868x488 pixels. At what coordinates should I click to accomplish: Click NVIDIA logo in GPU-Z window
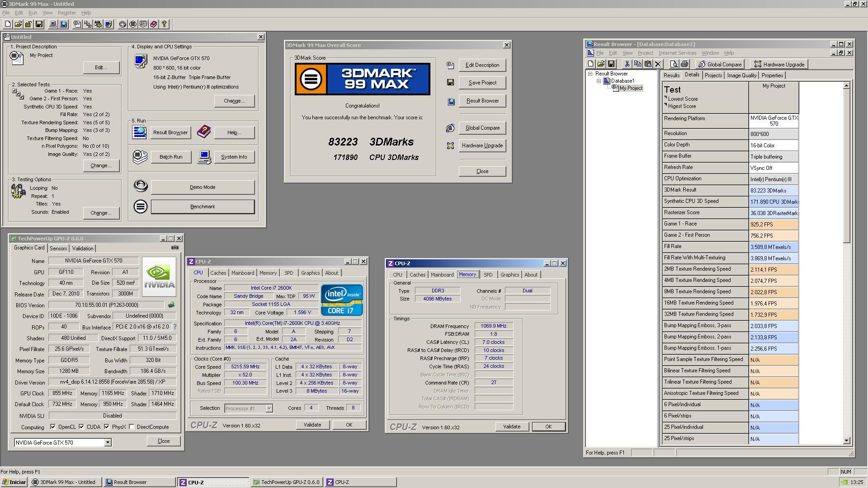pos(159,276)
